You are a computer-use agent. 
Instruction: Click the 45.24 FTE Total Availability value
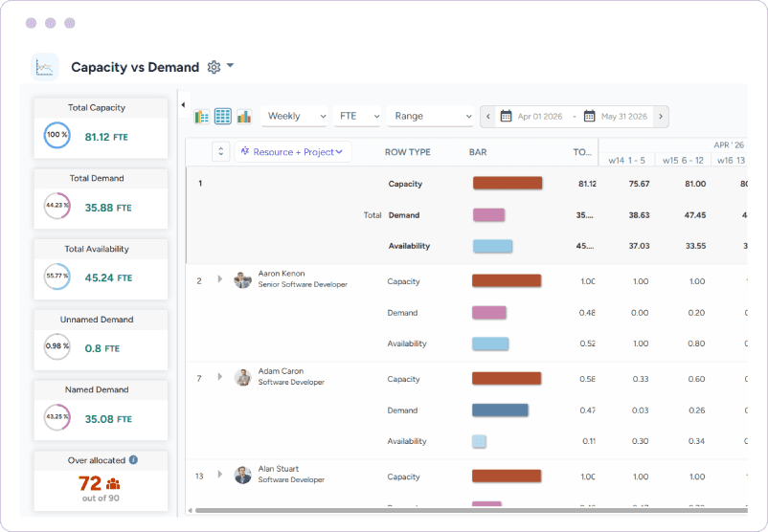pyautogui.click(x=108, y=278)
